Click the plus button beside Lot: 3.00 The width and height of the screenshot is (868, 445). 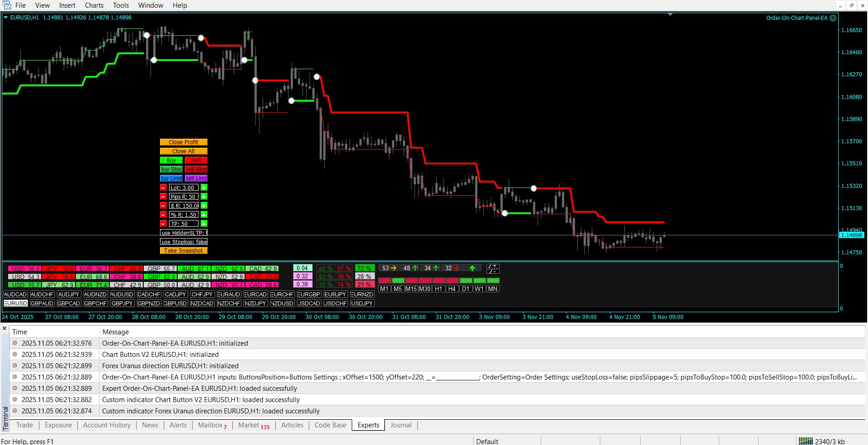204,187
